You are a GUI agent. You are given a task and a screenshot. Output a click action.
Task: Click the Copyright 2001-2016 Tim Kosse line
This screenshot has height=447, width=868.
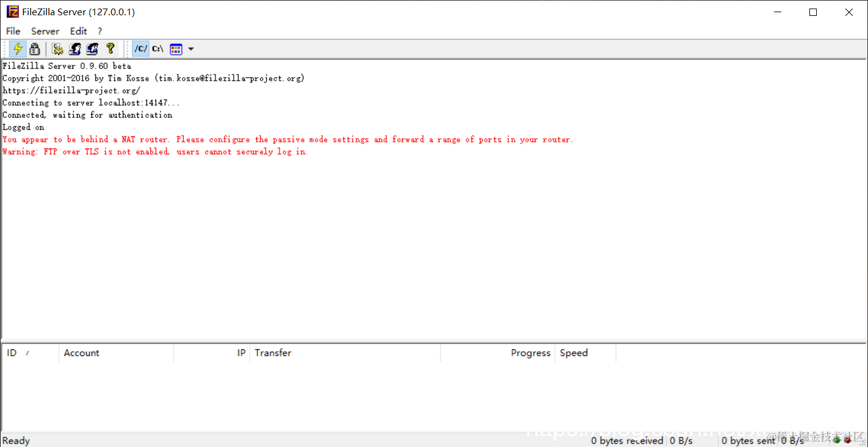(x=153, y=78)
